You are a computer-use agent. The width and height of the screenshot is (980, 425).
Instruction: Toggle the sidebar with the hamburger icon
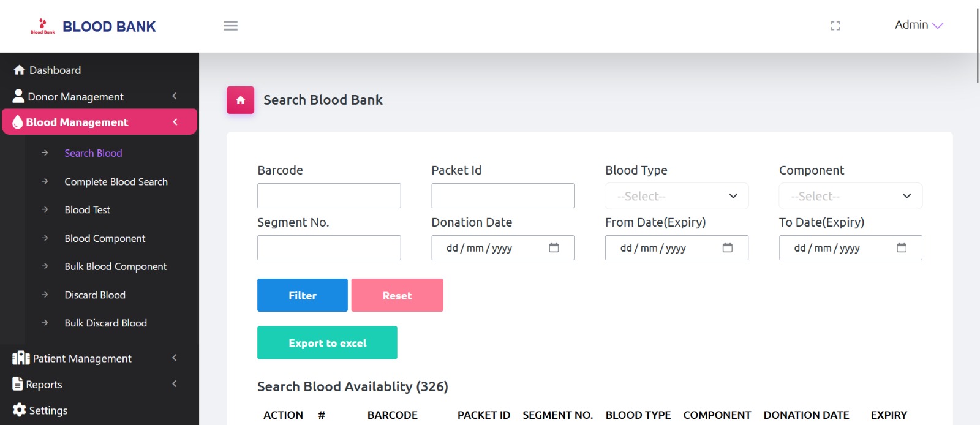click(x=230, y=26)
